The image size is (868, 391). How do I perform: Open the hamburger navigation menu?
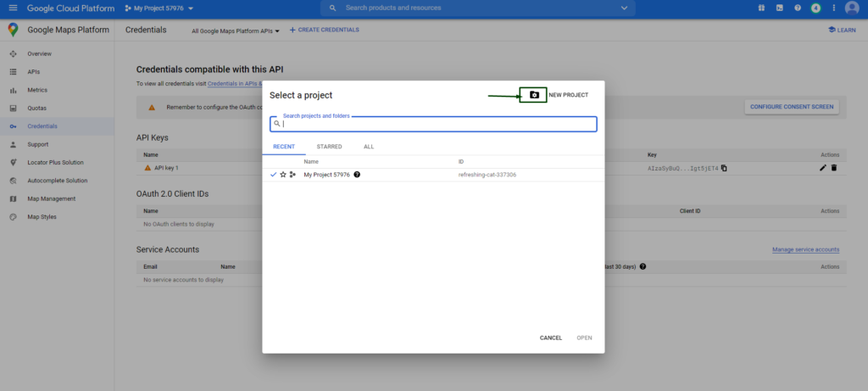(x=13, y=8)
